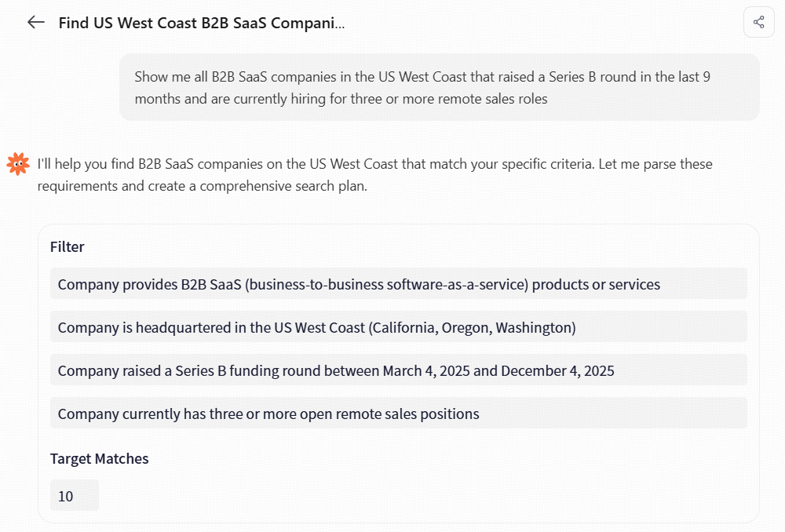Click the orange assistant avatar icon
Screen dimensions: 785x532
click(17, 164)
